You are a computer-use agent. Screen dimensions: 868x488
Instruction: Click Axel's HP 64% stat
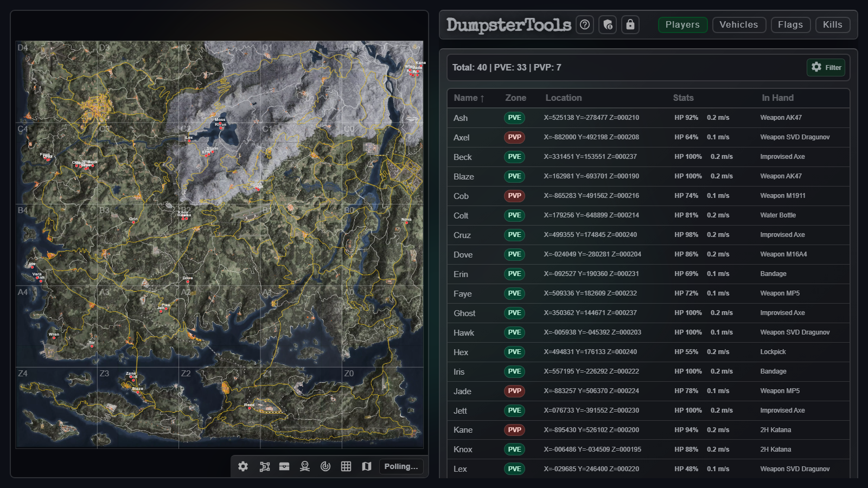click(x=686, y=137)
